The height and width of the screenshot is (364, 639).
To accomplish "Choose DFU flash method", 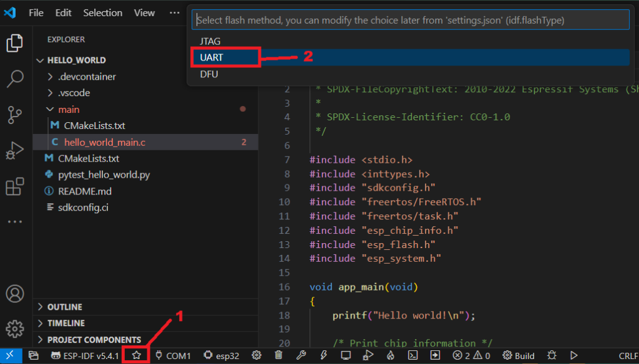I will tap(411, 74).
